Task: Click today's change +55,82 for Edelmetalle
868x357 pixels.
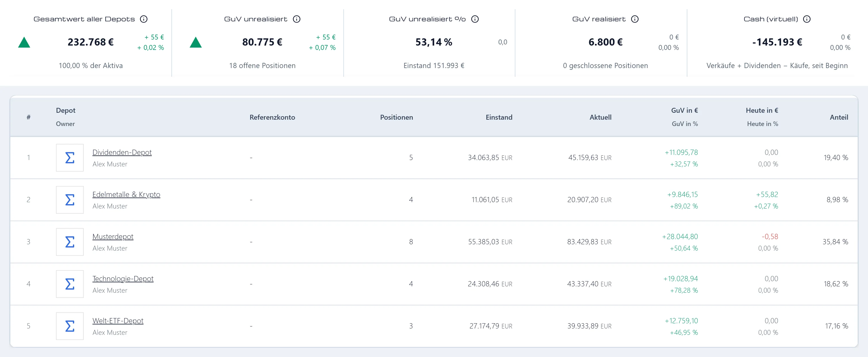Action: pos(767,194)
